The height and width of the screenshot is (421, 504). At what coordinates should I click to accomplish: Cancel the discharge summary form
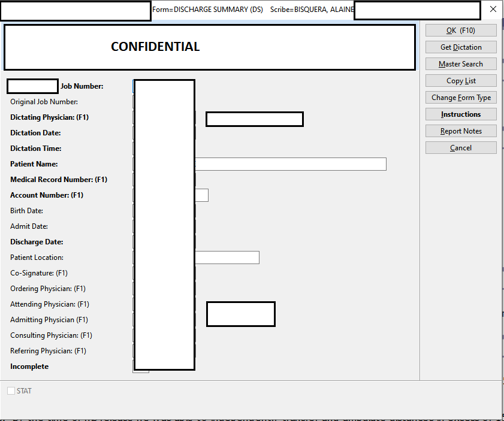tap(461, 148)
